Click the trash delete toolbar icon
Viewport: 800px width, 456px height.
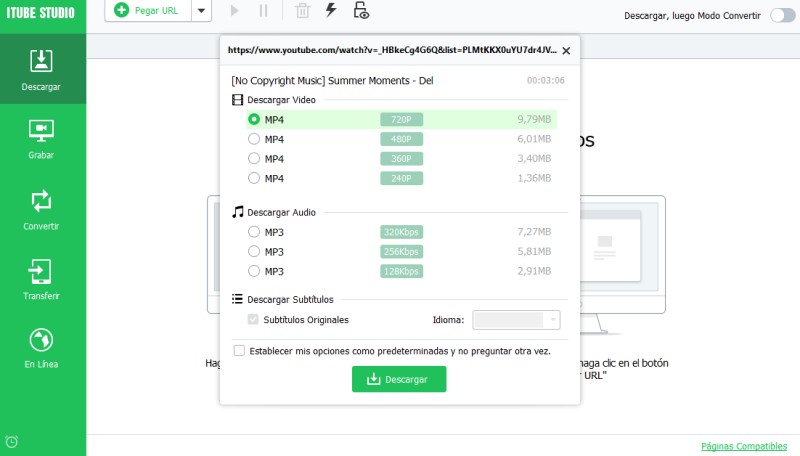(303, 10)
